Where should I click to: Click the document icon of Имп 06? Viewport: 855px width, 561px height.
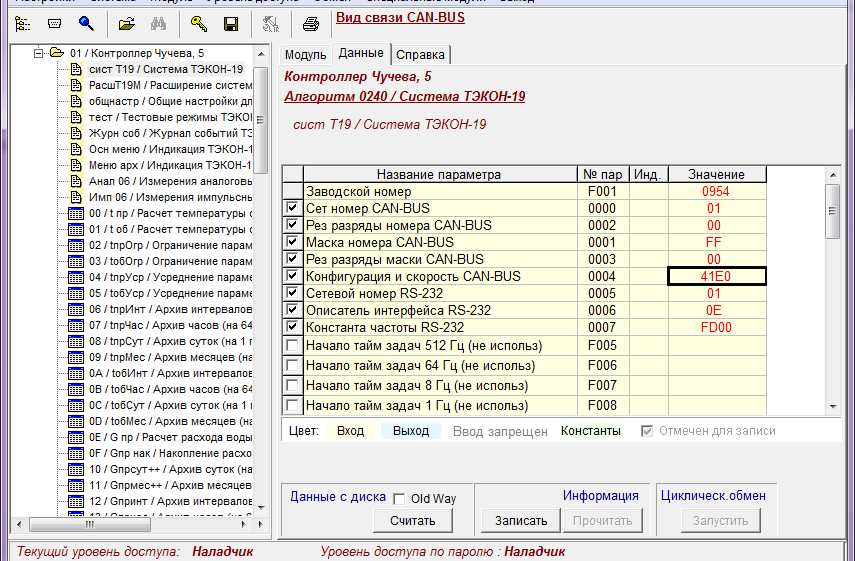(x=76, y=197)
